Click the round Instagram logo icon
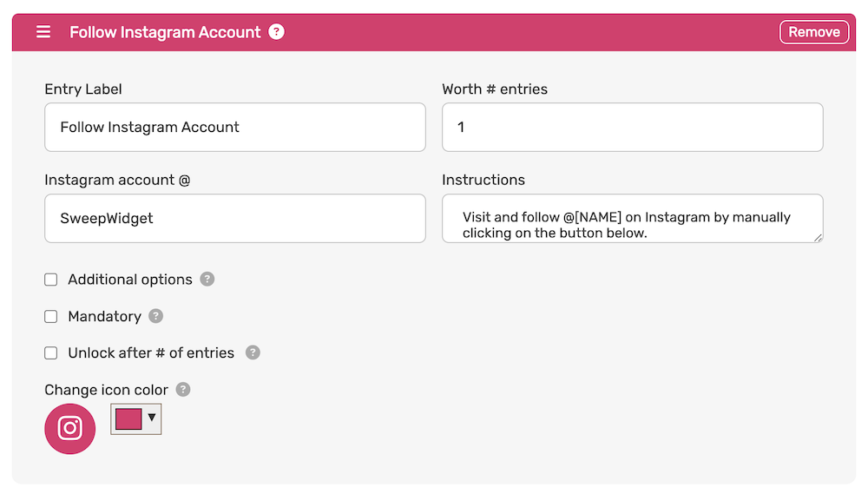 point(69,429)
